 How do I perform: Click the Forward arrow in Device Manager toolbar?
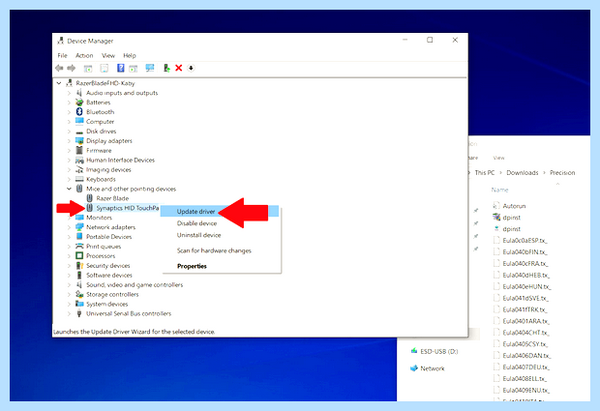72,68
